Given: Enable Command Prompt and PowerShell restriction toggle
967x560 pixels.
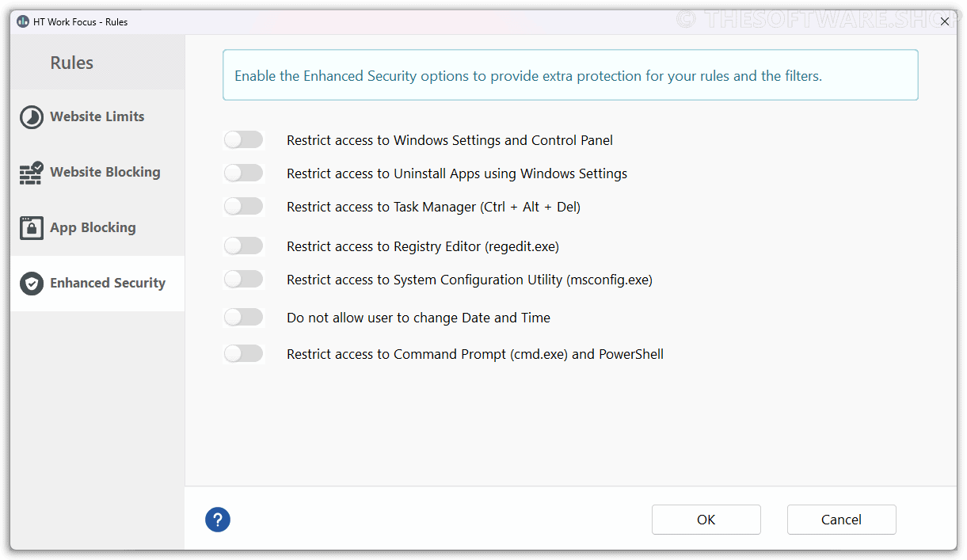Looking at the screenshot, I should 243,354.
